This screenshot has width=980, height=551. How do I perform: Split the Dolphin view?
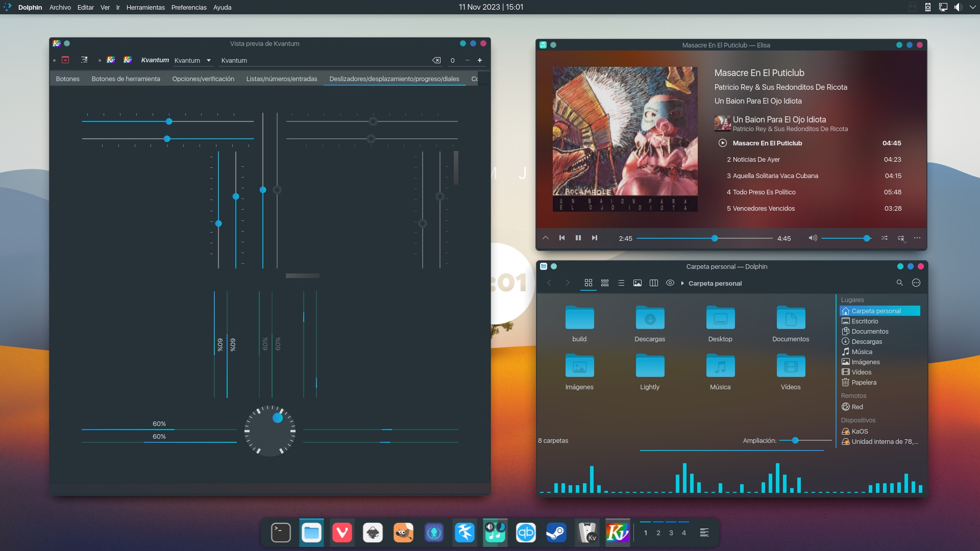point(654,283)
